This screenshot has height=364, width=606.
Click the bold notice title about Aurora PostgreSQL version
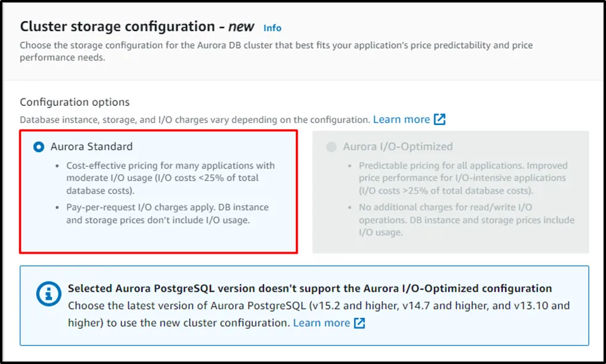[309, 288]
